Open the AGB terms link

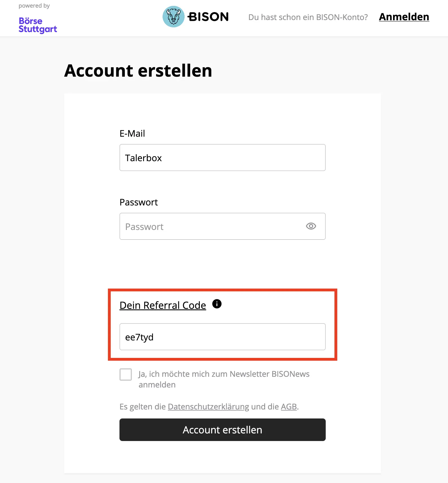click(289, 407)
